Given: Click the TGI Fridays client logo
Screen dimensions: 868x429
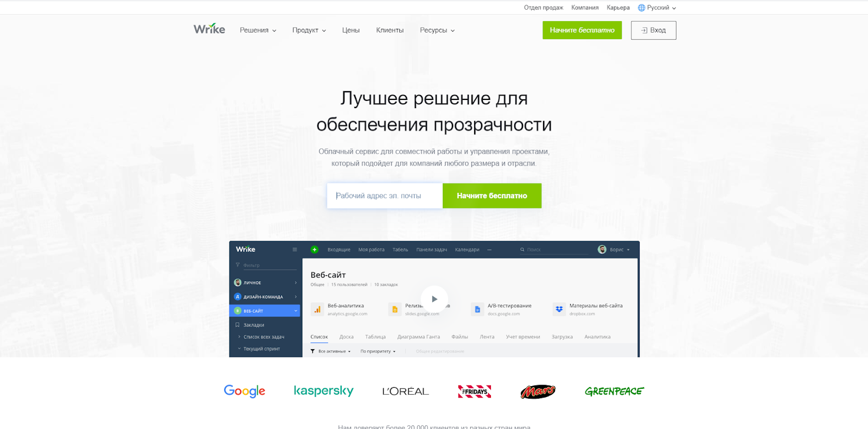Looking at the screenshot, I should [x=475, y=392].
